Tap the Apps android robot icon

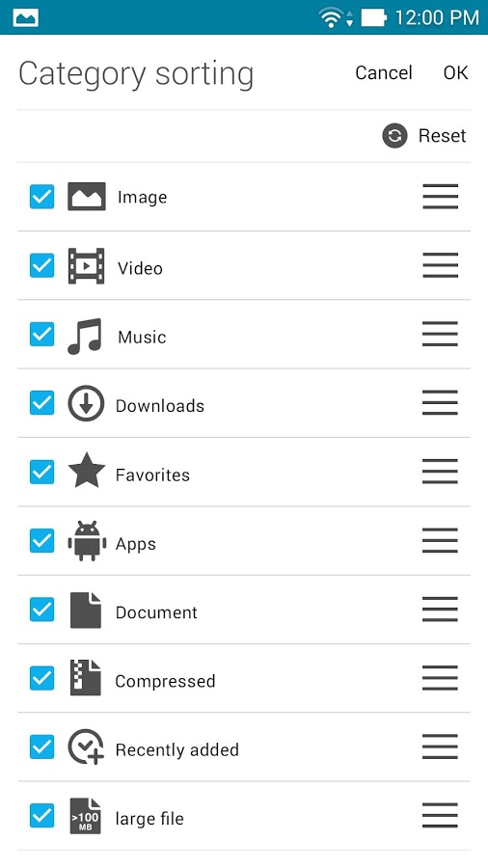(x=87, y=541)
